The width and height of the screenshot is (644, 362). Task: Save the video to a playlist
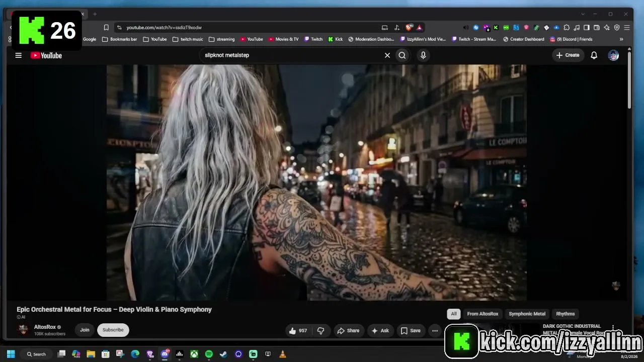(411, 330)
